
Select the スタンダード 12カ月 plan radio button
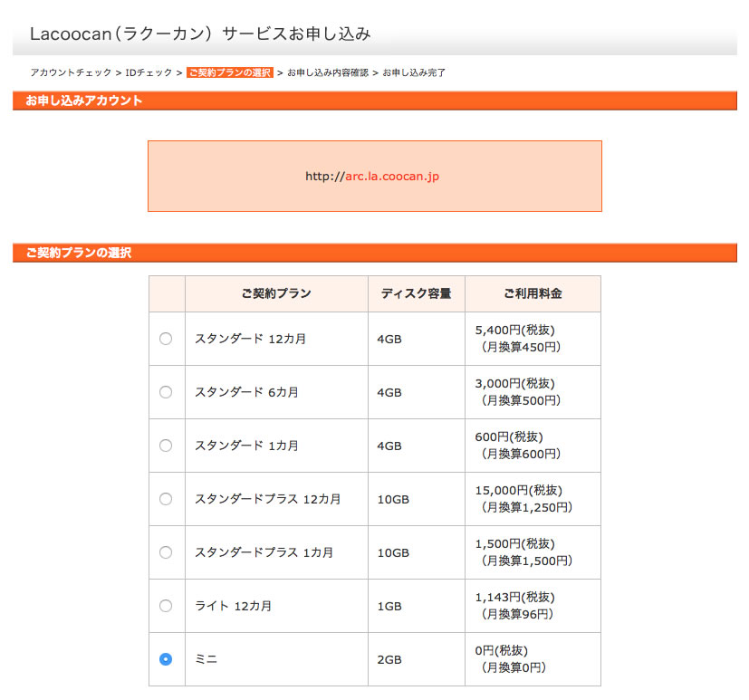pos(165,339)
